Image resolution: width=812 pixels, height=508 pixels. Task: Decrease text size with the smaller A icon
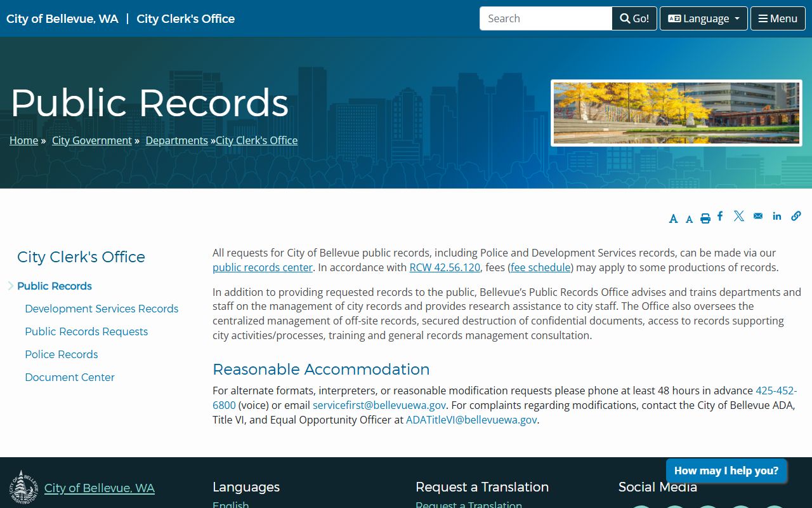point(690,220)
